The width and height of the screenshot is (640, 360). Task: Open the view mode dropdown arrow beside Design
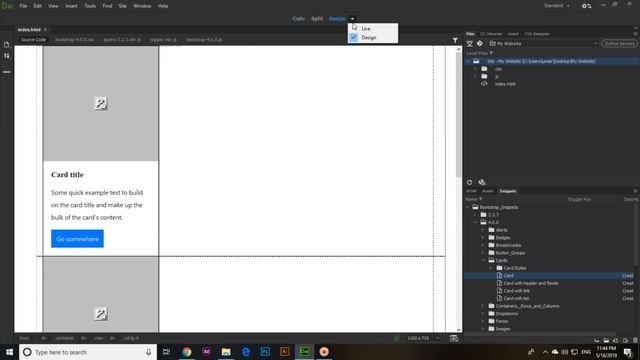(x=352, y=19)
